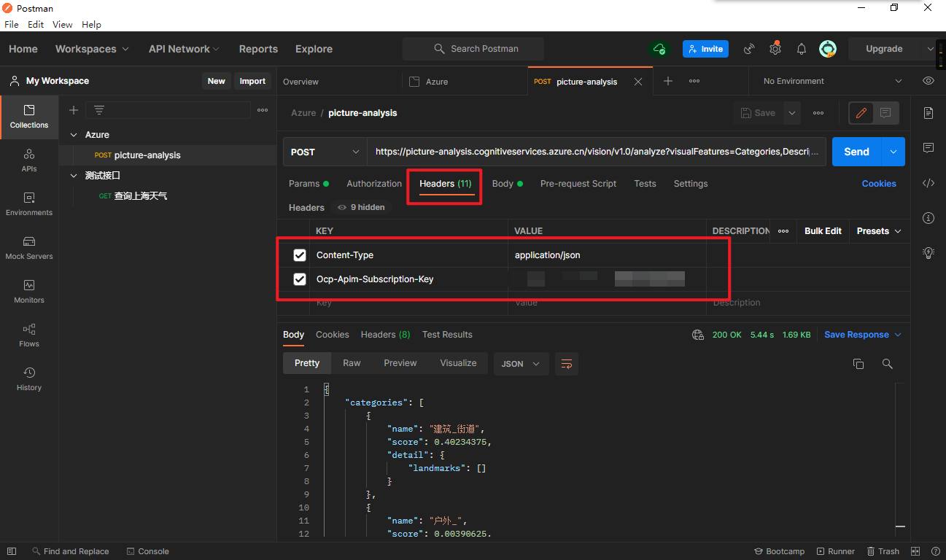Open the Flows sidebar panel
The image size is (946, 560).
click(29, 335)
